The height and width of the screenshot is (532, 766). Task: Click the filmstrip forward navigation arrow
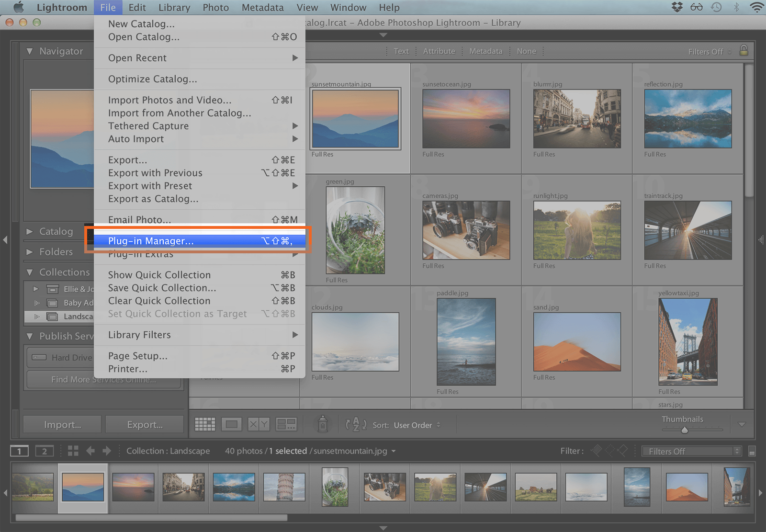coord(107,451)
